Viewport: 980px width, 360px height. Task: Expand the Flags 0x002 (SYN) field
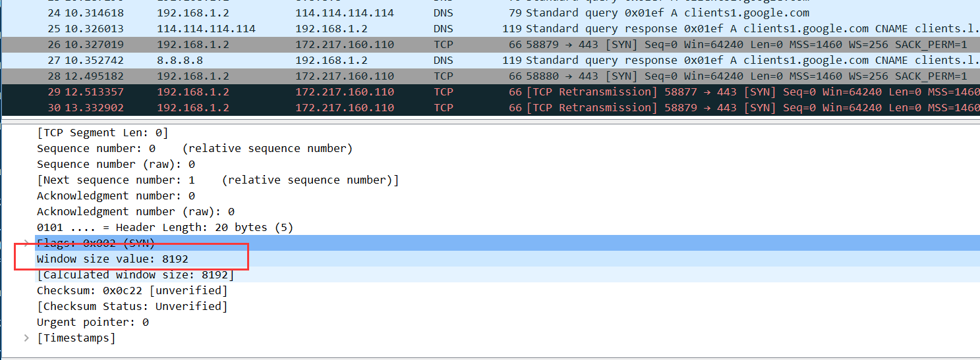[26, 244]
